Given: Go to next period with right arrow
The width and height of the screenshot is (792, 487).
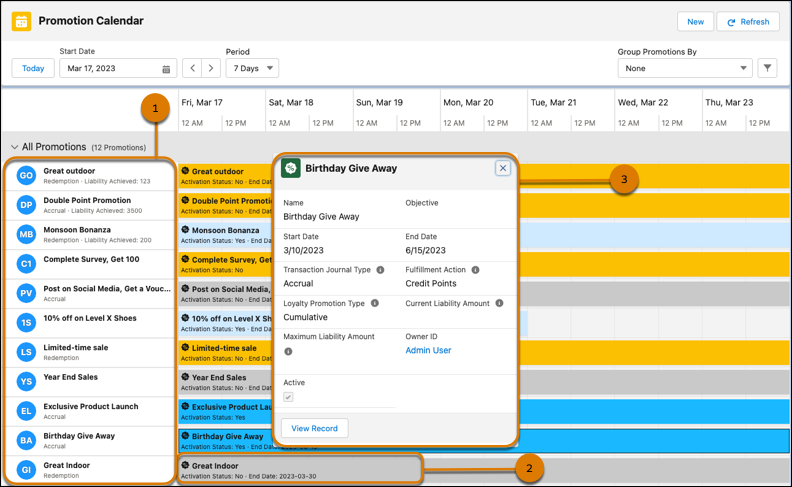Looking at the screenshot, I should pyautogui.click(x=211, y=68).
